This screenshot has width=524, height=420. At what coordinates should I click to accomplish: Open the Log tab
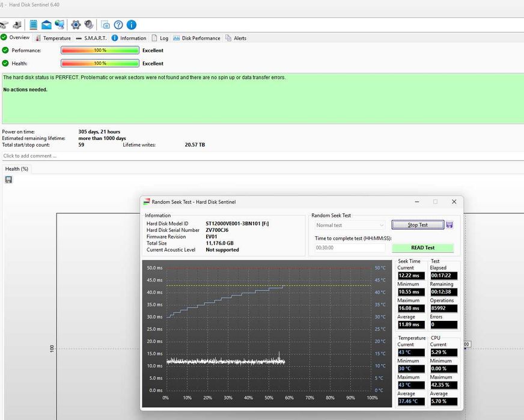tap(160, 38)
